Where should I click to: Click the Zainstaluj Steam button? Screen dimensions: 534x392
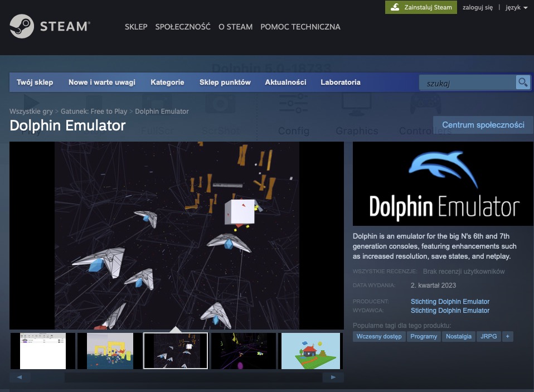click(421, 7)
